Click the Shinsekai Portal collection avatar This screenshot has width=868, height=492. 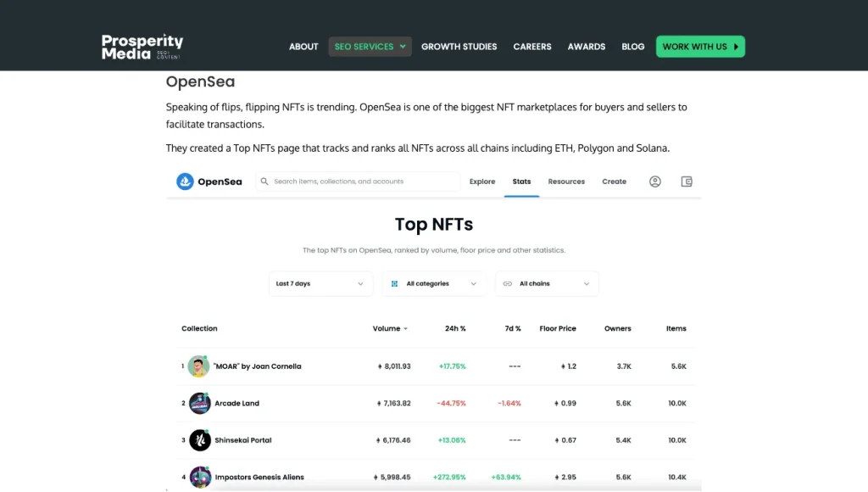coord(199,440)
